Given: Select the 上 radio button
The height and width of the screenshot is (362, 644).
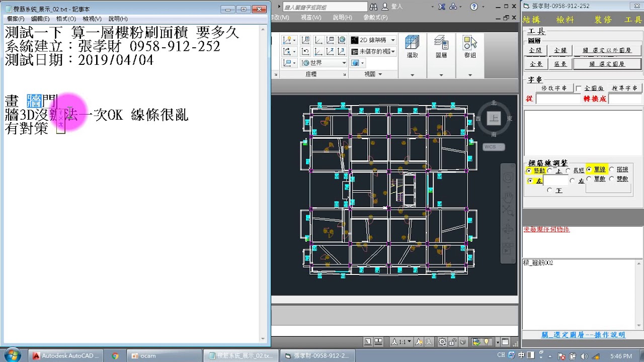Looking at the screenshot, I should pyautogui.click(x=550, y=171).
